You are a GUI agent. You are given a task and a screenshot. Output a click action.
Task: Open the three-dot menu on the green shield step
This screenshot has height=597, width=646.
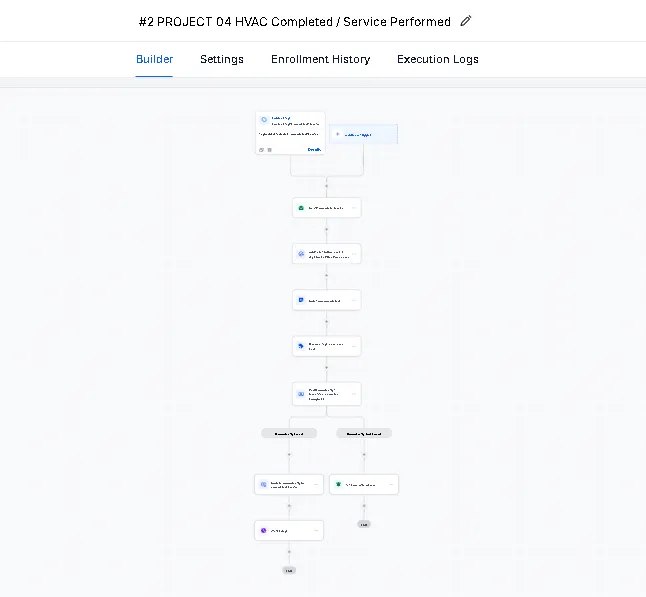click(x=391, y=485)
